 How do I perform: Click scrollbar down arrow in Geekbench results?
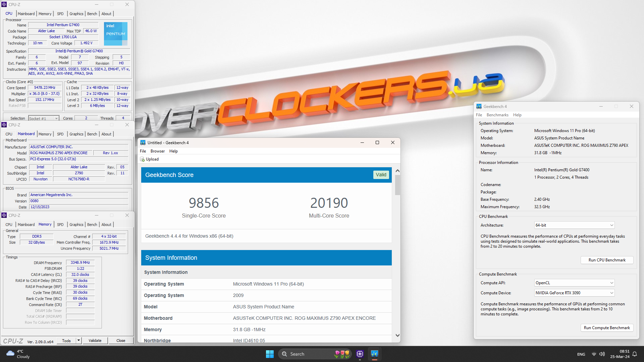397,336
